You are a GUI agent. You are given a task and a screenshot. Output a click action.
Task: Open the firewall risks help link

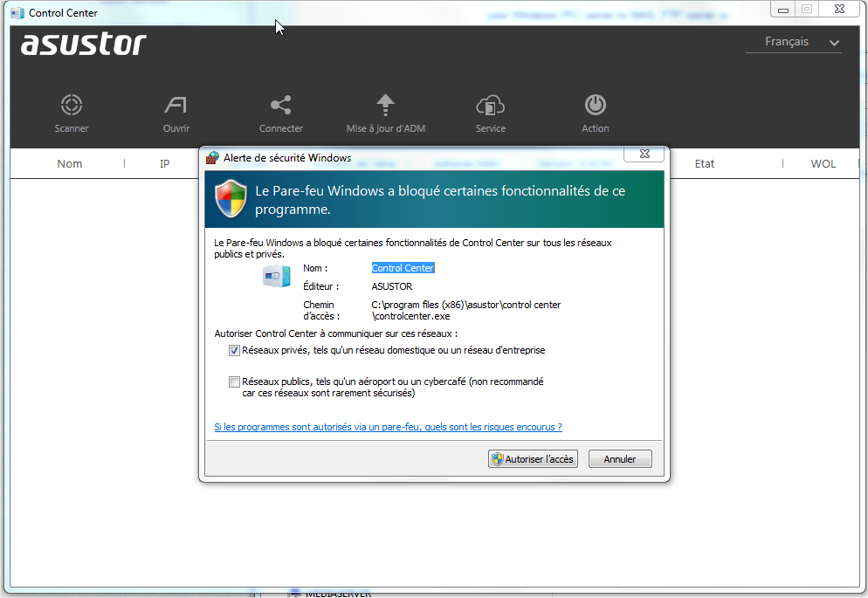coord(388,427)
